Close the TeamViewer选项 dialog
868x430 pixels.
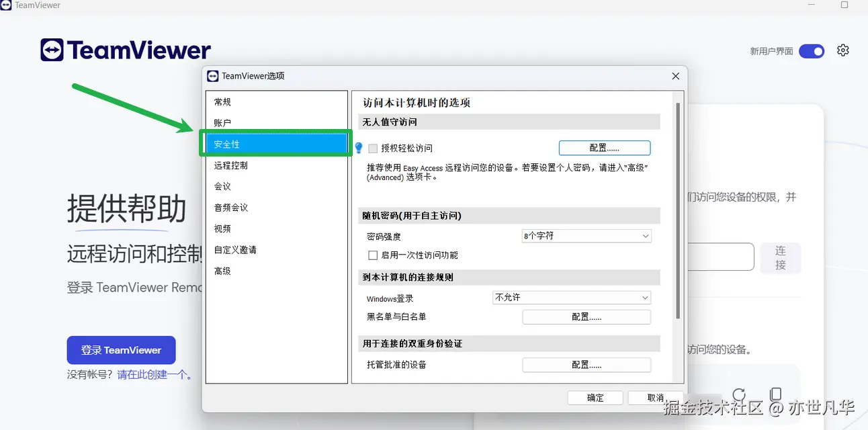tap(676, 76)
